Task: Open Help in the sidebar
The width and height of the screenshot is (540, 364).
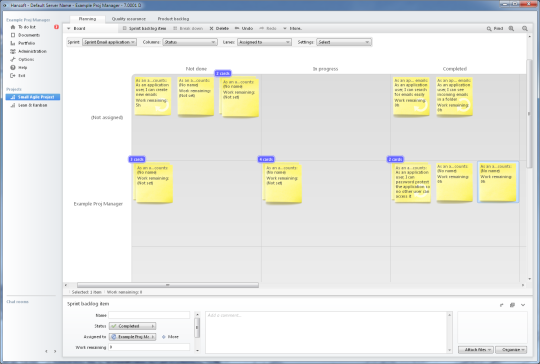Action: point(22,67)
